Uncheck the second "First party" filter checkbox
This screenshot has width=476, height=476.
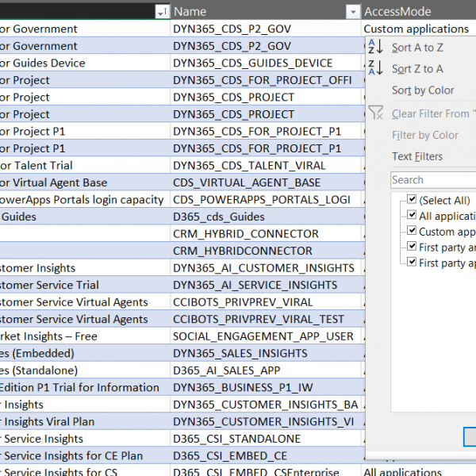click(x=412, y=262)
